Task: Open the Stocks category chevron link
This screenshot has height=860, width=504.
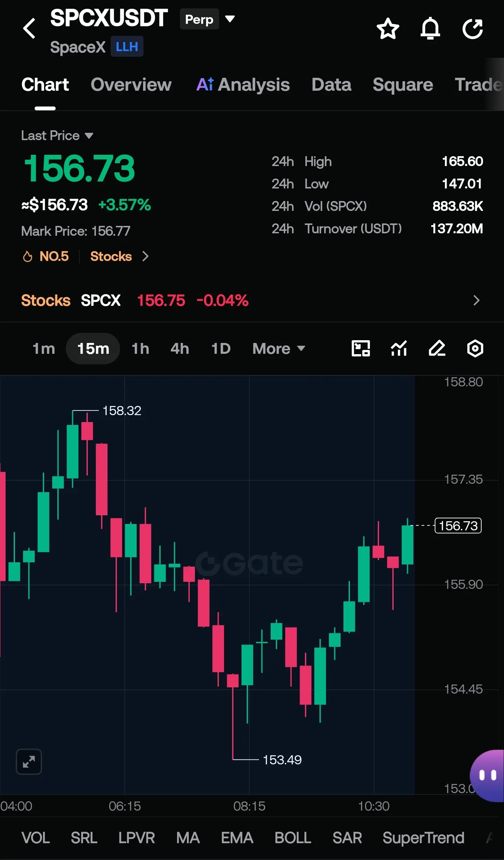Action: (119, 256)
